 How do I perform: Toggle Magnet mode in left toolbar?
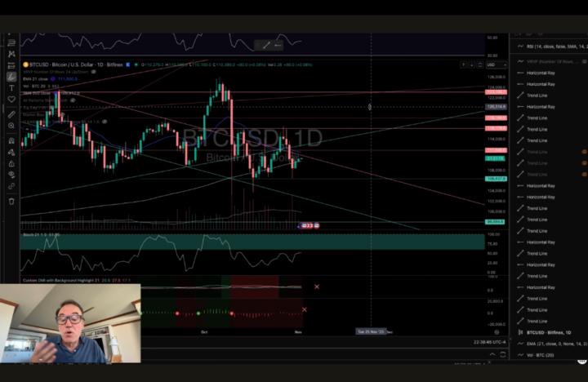point(11,140)
